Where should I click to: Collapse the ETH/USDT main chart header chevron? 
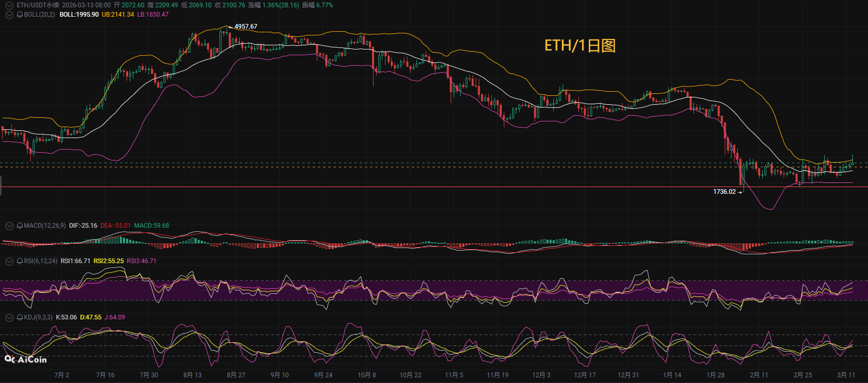tap(9, 5)
